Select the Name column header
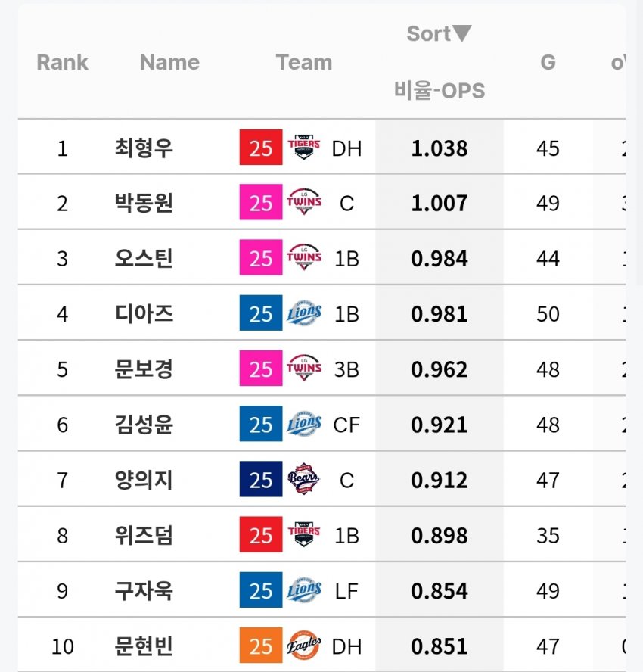643x672 pixels. pyautogui.click(x=169, y=62)
